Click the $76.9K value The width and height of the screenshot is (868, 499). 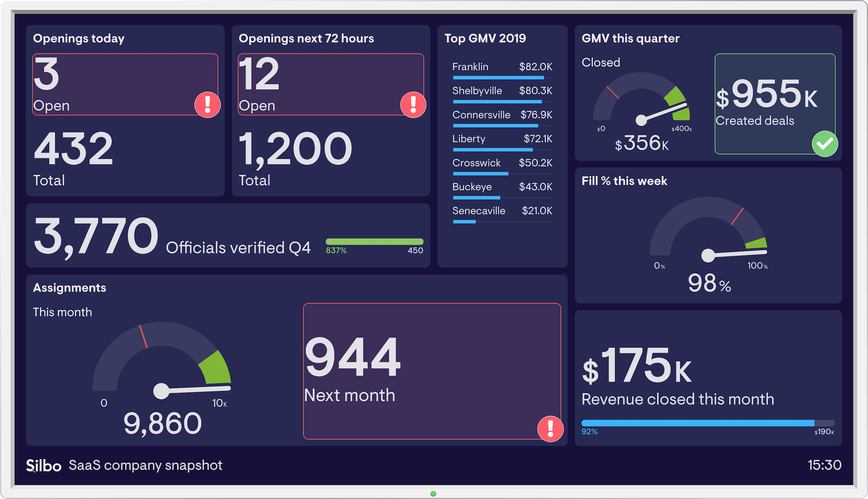pyautogui.click(x=536, y=115)
